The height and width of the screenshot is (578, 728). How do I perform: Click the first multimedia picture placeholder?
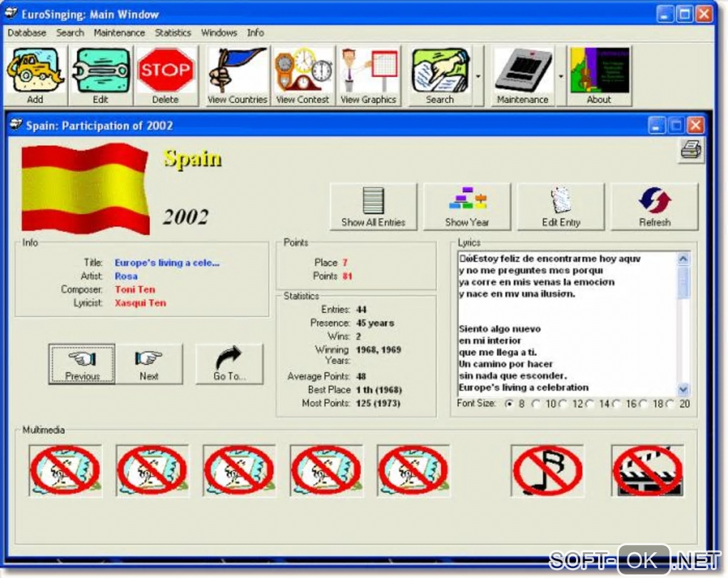coord(65,471)
